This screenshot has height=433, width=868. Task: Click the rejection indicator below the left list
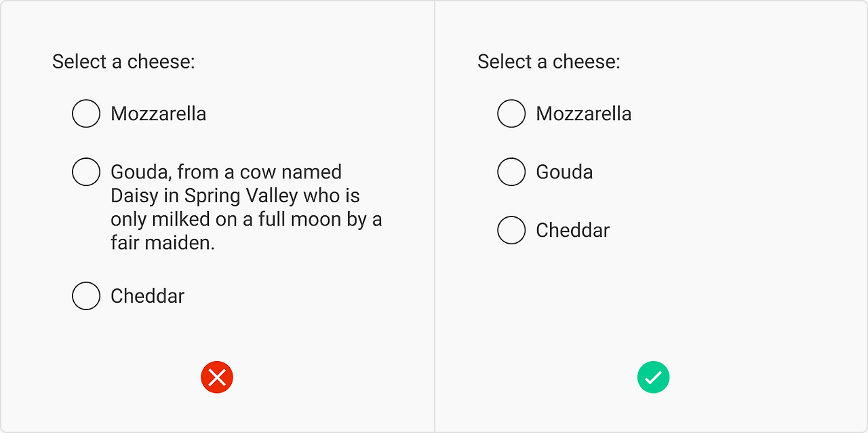(x=217, y=377)
